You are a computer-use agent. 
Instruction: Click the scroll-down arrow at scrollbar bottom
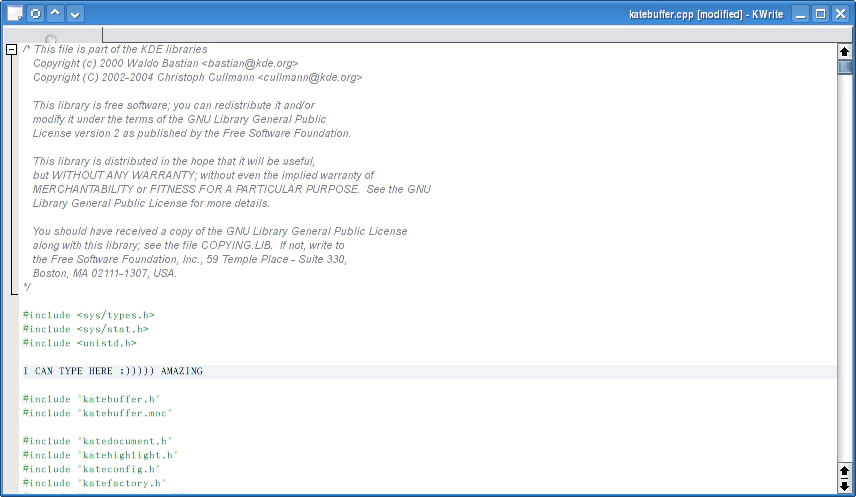click(845, 486)
